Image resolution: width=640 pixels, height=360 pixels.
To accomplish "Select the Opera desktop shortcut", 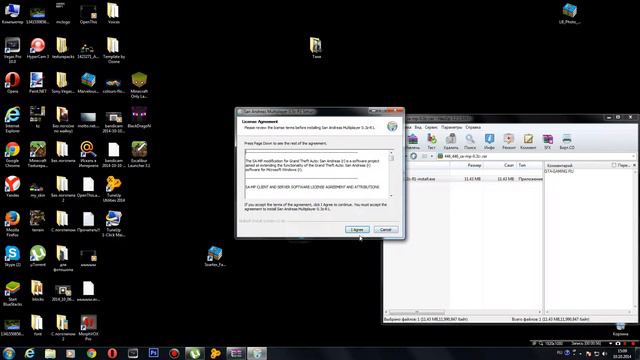I will [12, 83].
